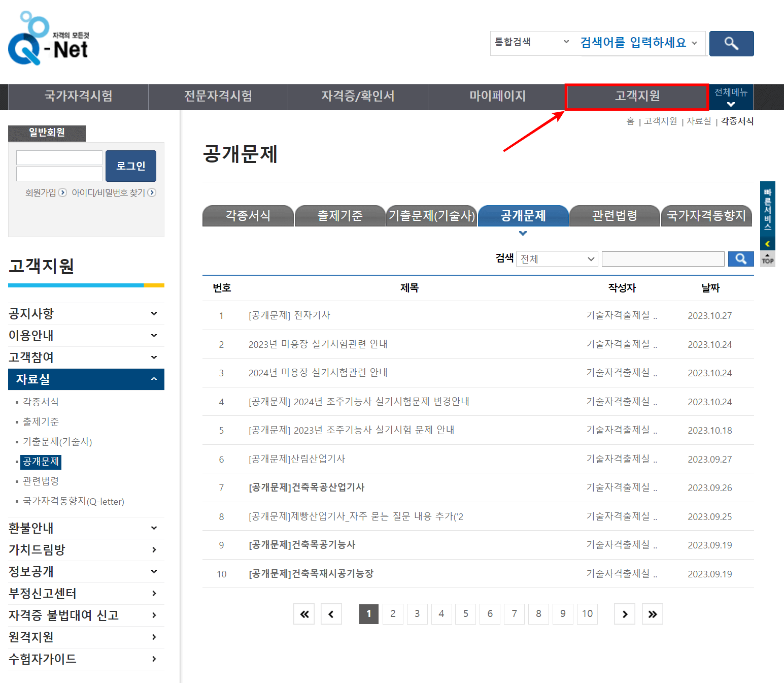Image resolution: width=784 pixels, height=683 pixels.
Task: Click the Q-Net logo
Action: (49, 38)
